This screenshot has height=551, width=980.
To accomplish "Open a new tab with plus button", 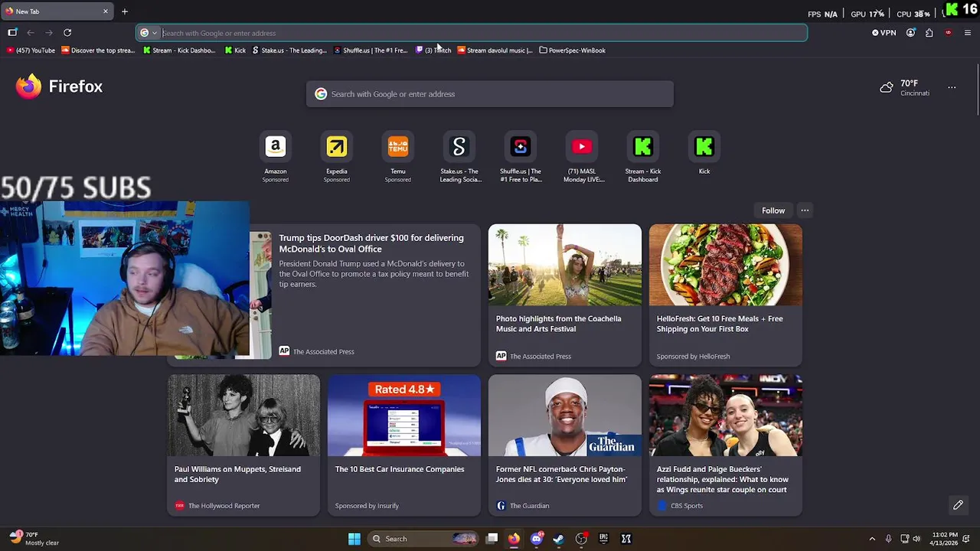I will tap(125, 11).
